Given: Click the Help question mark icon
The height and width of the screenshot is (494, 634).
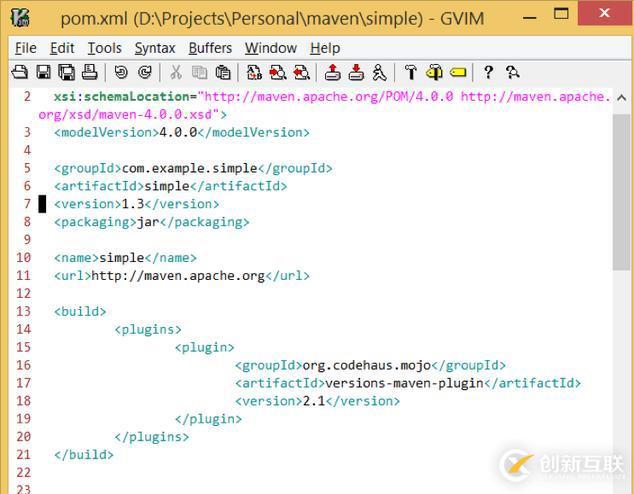Looking at the screenshot, I should point(488,72).
